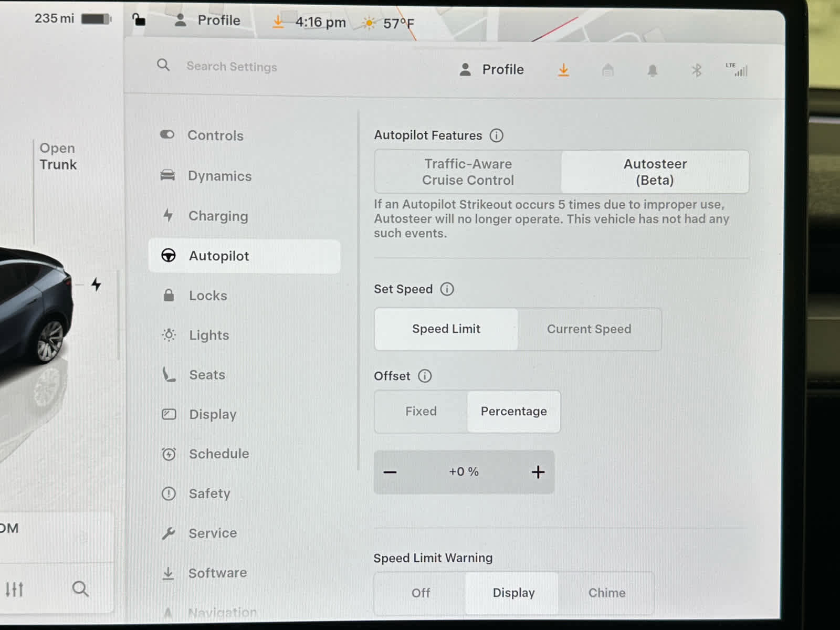The width and height of the screenshot is (840, 630).
Task: Set Speed Limit Warning to Chime
Action: (606, 593)
